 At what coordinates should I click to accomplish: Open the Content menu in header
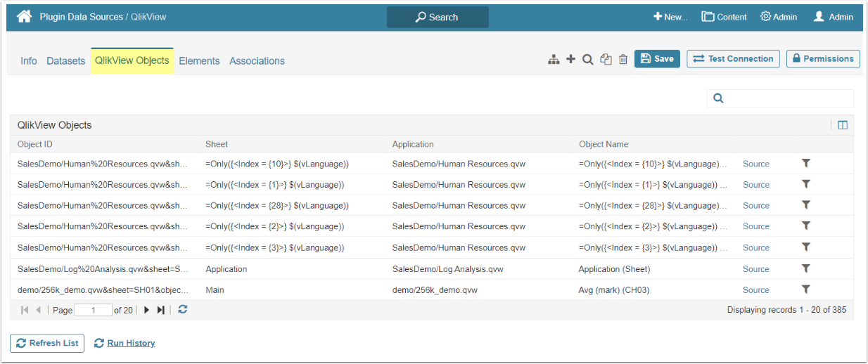pos(725,17)
